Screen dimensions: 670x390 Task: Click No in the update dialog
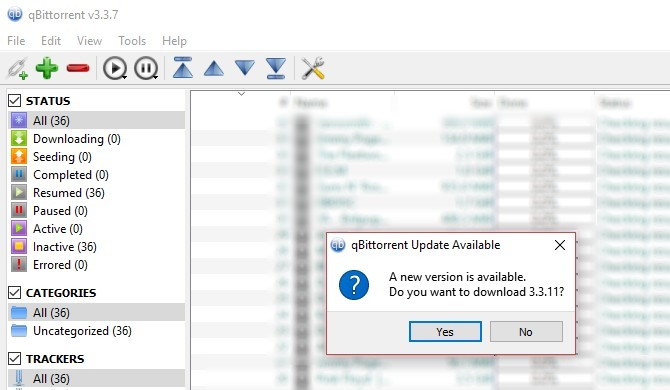tap(526, 332)
